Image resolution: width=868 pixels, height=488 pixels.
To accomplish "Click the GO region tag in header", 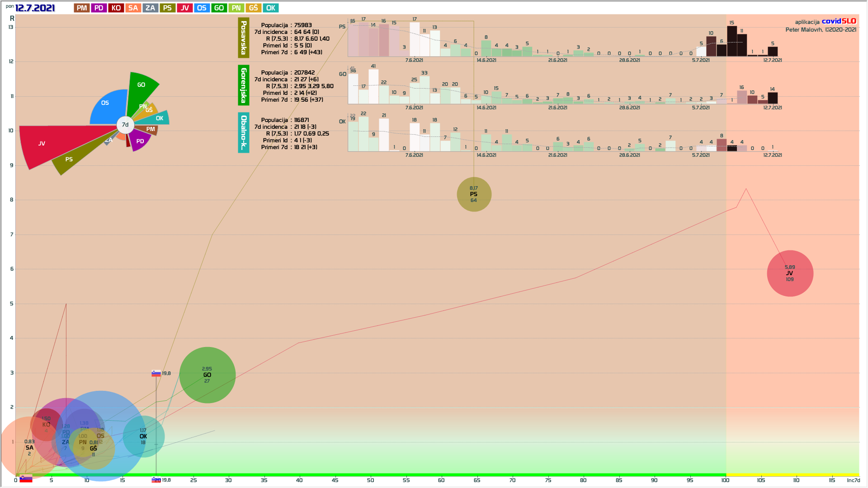I will (x=219, y=8).
